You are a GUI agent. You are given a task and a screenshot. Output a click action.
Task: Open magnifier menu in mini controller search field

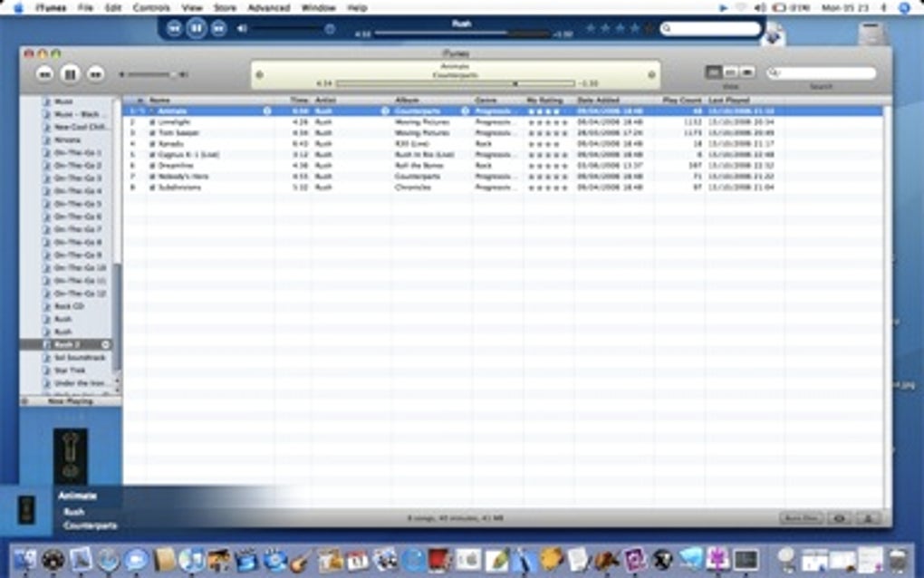coord(667,28)
